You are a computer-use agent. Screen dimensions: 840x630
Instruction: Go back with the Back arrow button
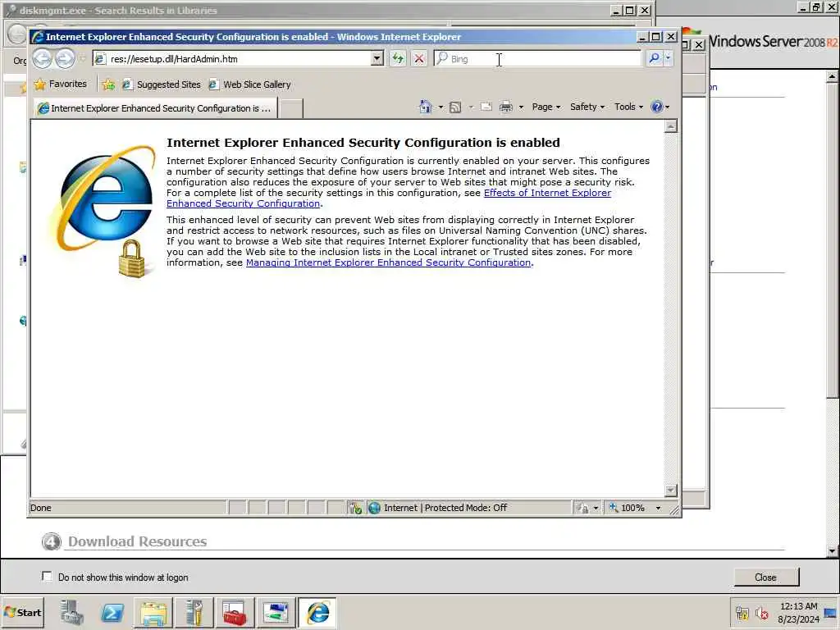pos(43,58)
